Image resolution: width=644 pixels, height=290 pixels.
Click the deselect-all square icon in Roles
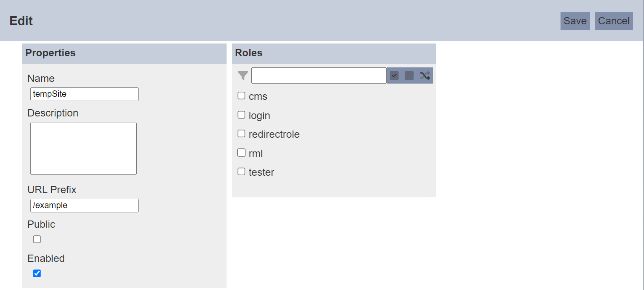(409, 75)
